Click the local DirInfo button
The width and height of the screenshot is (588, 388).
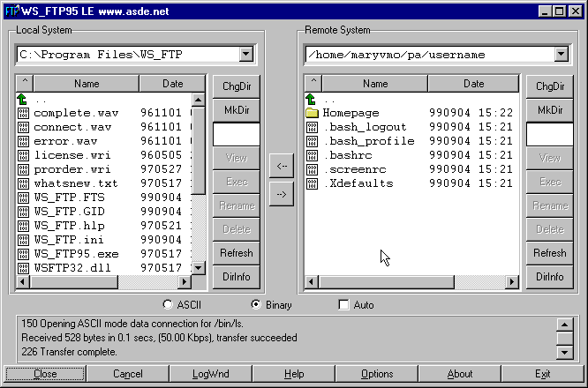pos(237,277)
